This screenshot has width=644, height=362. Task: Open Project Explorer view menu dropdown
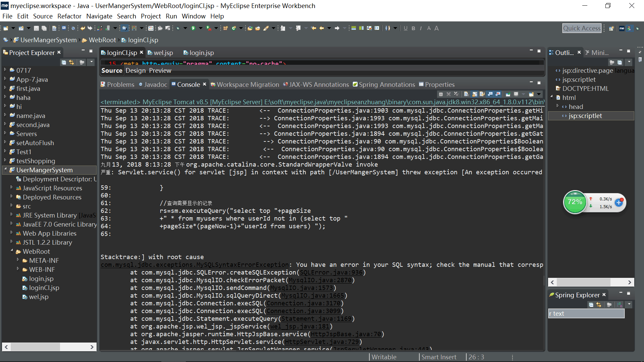[91, 62]
